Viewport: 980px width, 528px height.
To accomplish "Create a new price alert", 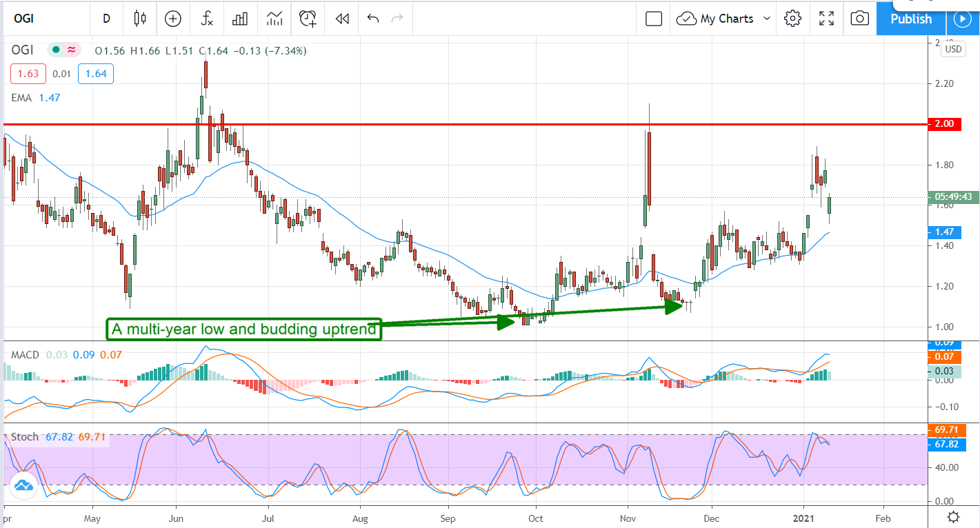I will tap(308, 19).
